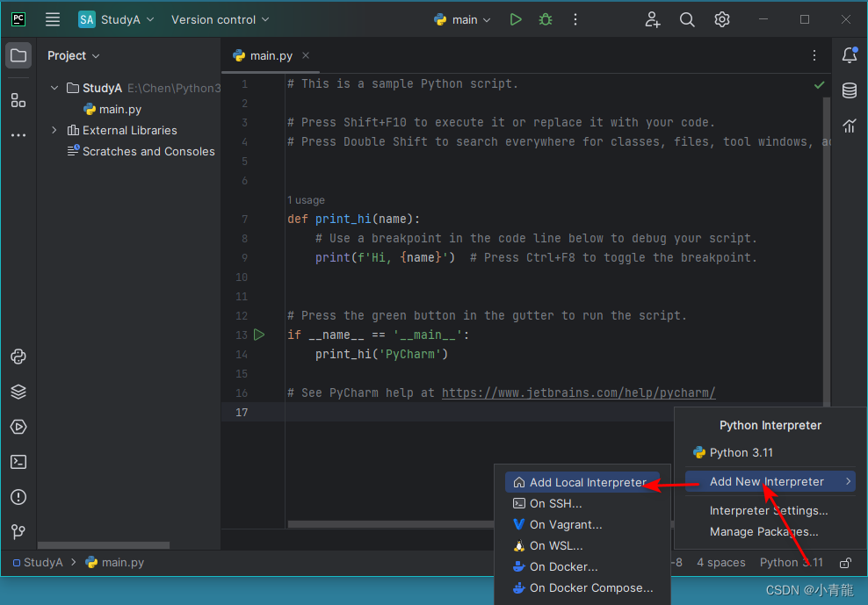Image resolution: width=868 pixels, height=605 pixels.
Task: Open more run actions menu
Action: click(x=575, y=19)
